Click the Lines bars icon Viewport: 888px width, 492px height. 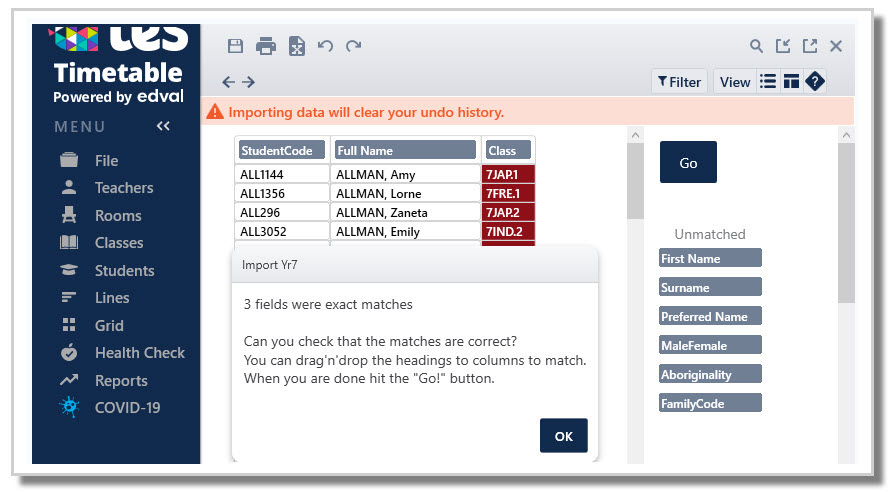click(x=69, y=297)
